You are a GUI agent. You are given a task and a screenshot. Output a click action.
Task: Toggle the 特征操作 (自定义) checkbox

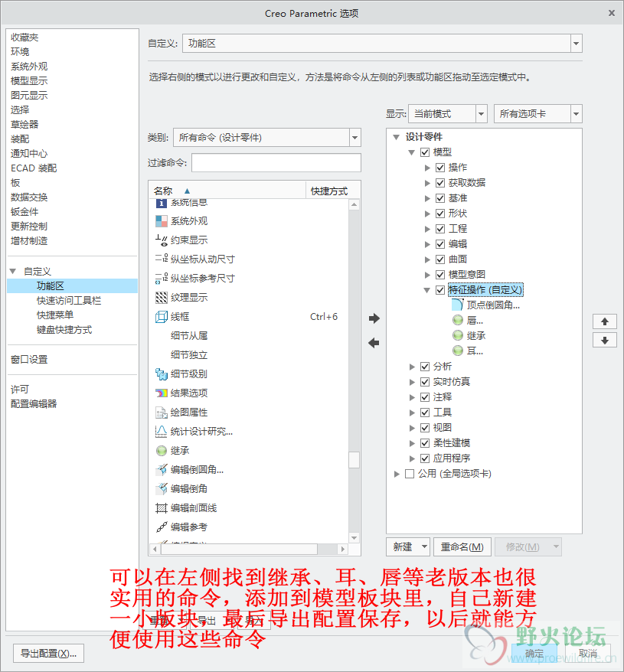click(x=440, y=290)
